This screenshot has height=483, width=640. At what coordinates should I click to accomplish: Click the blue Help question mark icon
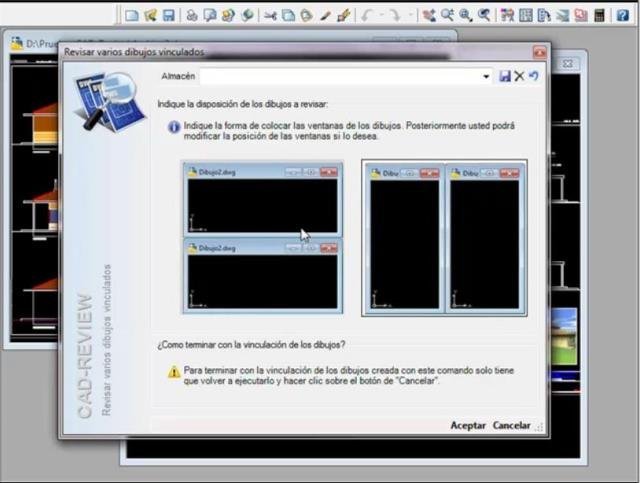(622, 16)
